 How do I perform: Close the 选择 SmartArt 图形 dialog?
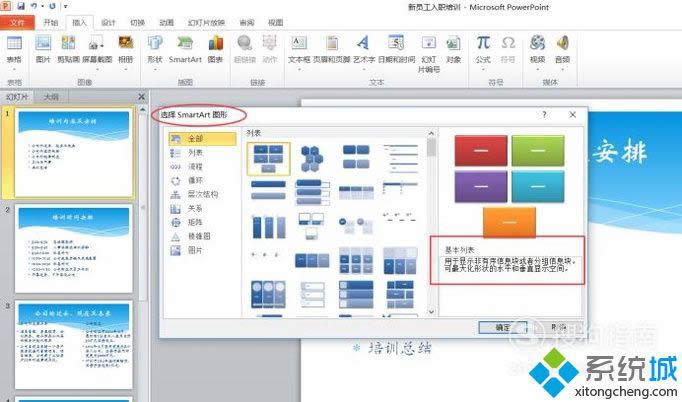(572, 114)
